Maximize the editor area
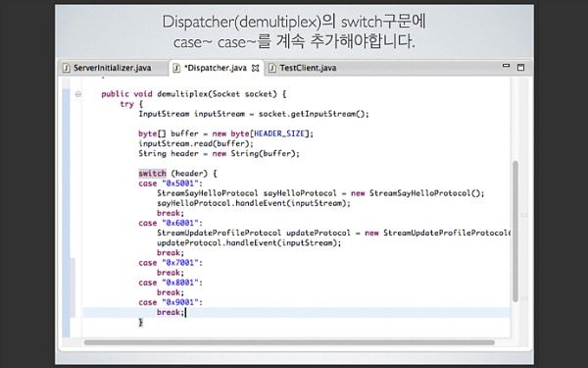 pos(520,67)
